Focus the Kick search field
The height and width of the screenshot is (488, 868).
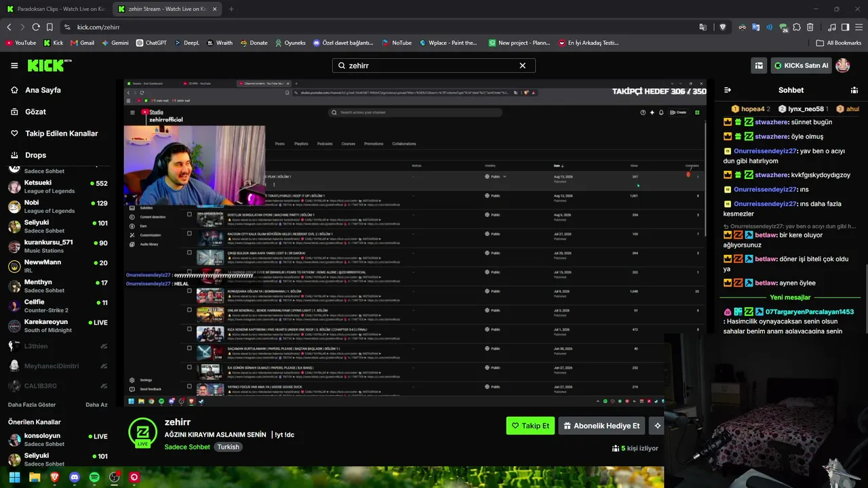434,66
